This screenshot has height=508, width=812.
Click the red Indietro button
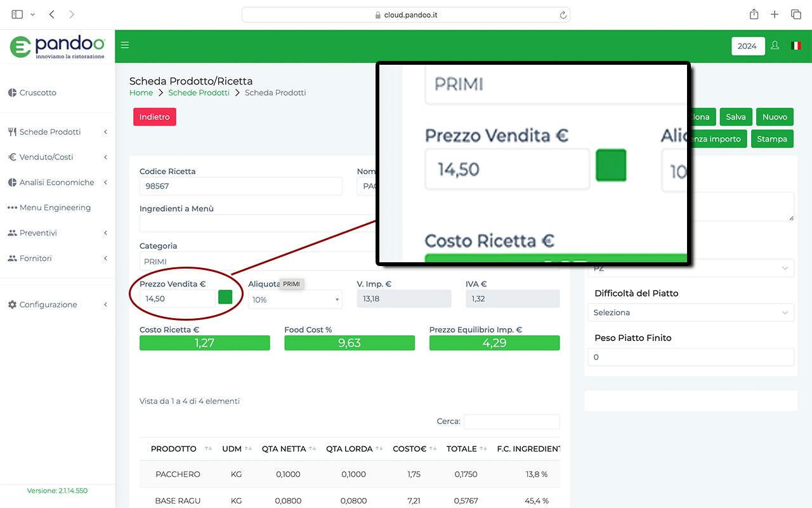tap(154, 117)
